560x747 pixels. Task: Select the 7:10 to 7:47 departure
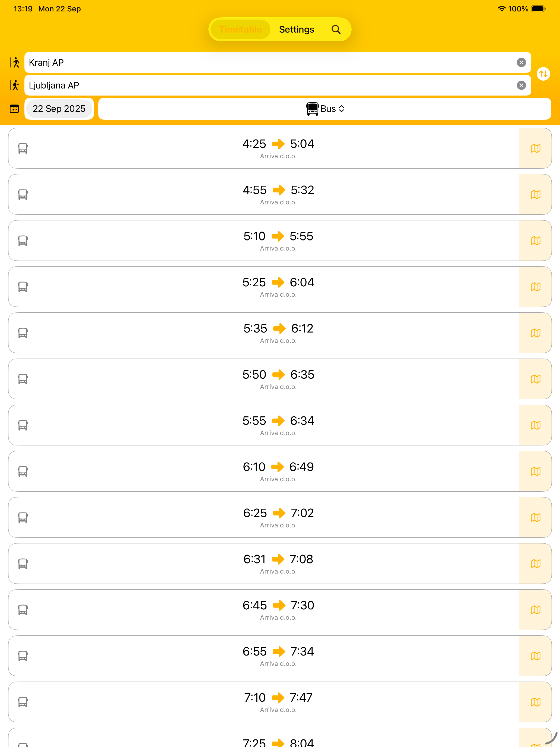[x=278, y=702]
